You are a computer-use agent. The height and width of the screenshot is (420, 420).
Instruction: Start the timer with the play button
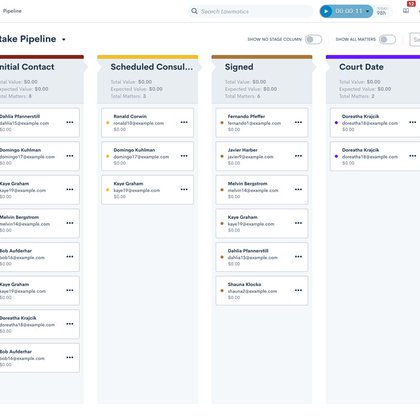(x=326, y=11)
